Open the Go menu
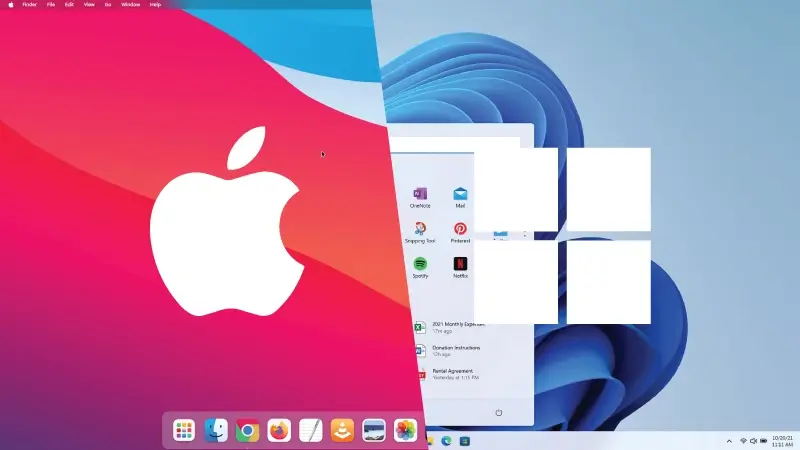 tap(108, 5)
